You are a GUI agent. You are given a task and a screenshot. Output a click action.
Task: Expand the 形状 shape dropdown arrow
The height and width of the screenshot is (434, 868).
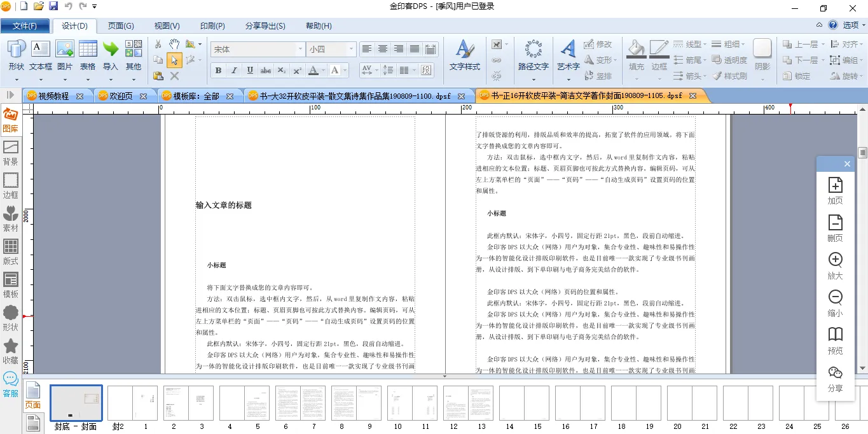coord(16,80)
